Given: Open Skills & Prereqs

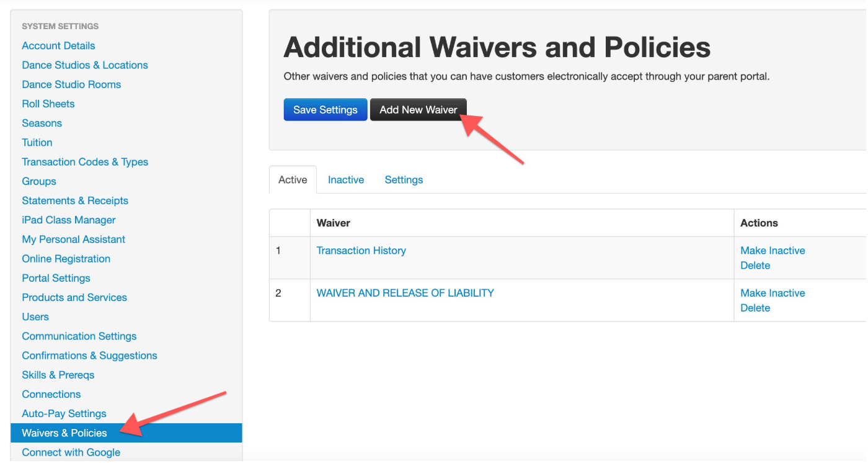Looking at the screenshot, I should tap(58, 375).
